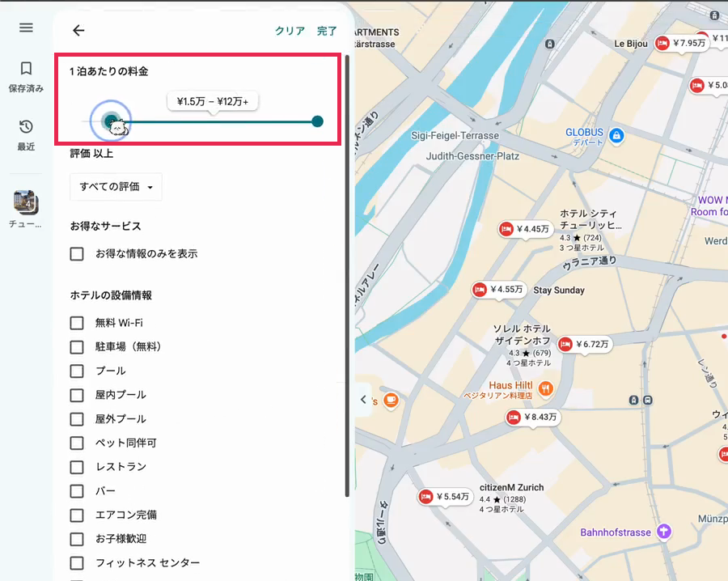Check the レストラン checkbox
This screenshot has width=728, height=581.
[77, 467]
